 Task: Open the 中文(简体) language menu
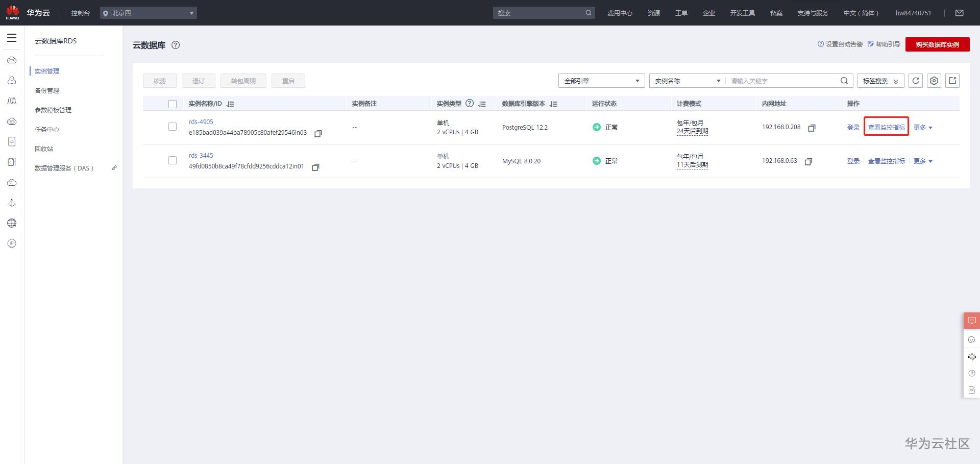(861, 13)
